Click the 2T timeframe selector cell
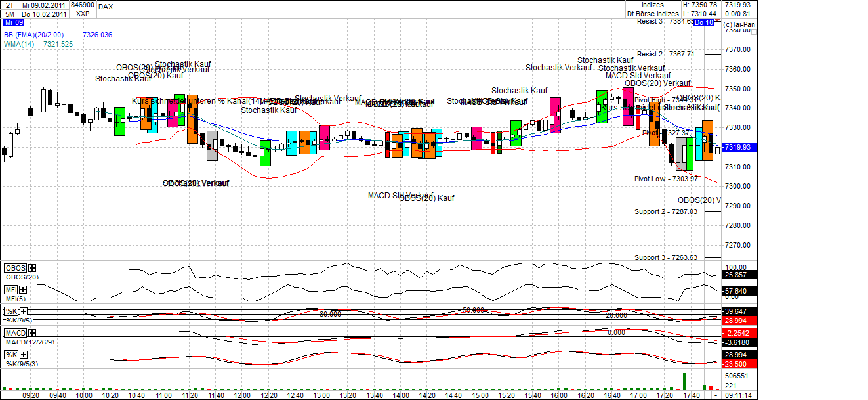The image size is (868, 400). (9, 5)
